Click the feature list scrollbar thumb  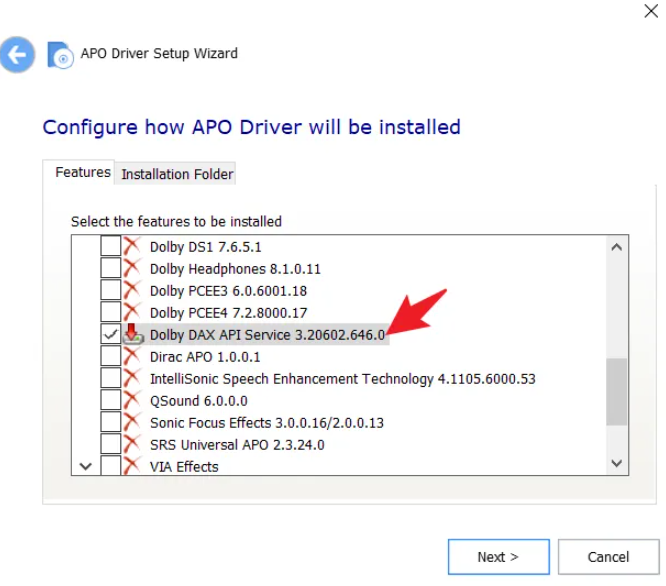pos(617,389)
